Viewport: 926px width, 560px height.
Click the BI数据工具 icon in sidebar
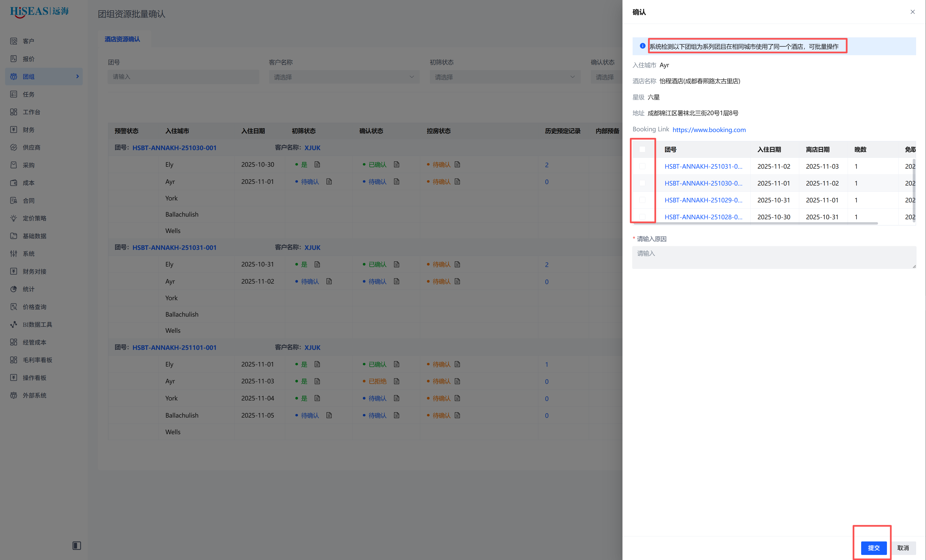[x=14, y=324]
